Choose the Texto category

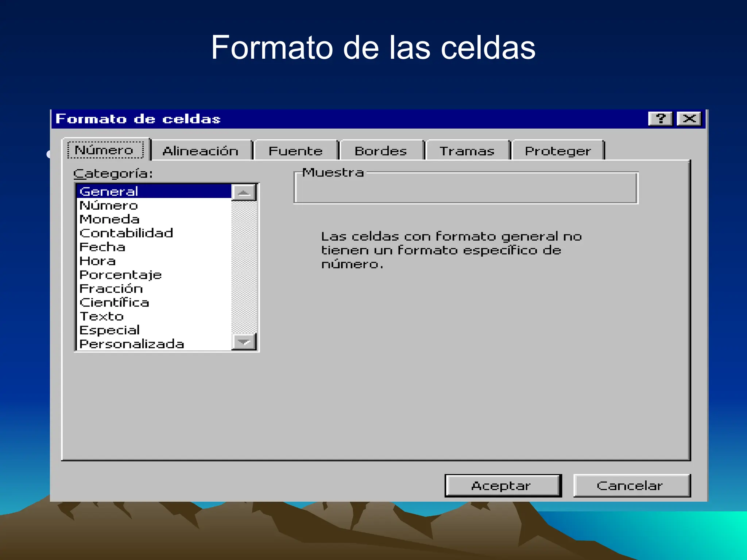154,316
